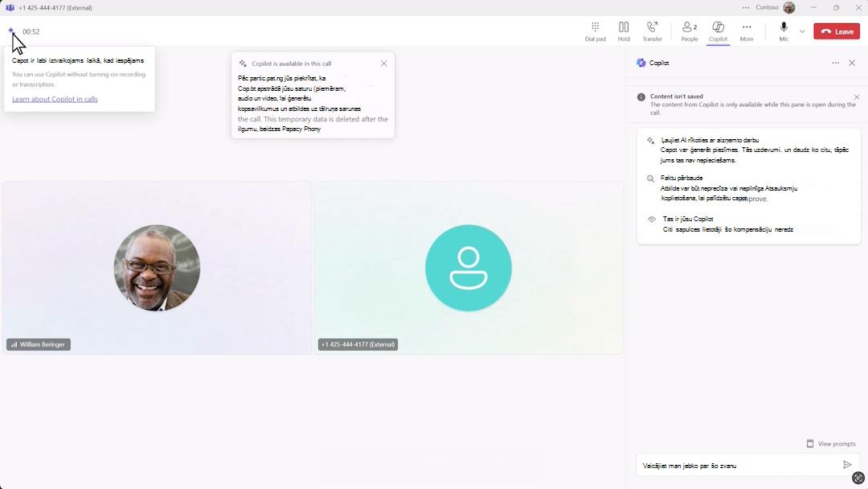Open Contoso profile picture
Image resolution: width=868 pixels, height=489 pixels.
pyautogui.click(x=789, y=8)
